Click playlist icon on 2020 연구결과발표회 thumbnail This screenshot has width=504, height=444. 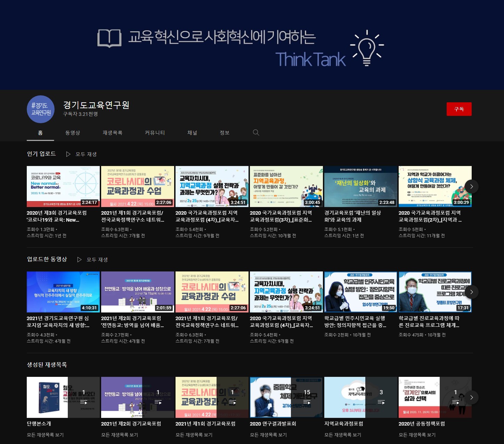coord(307,402)
